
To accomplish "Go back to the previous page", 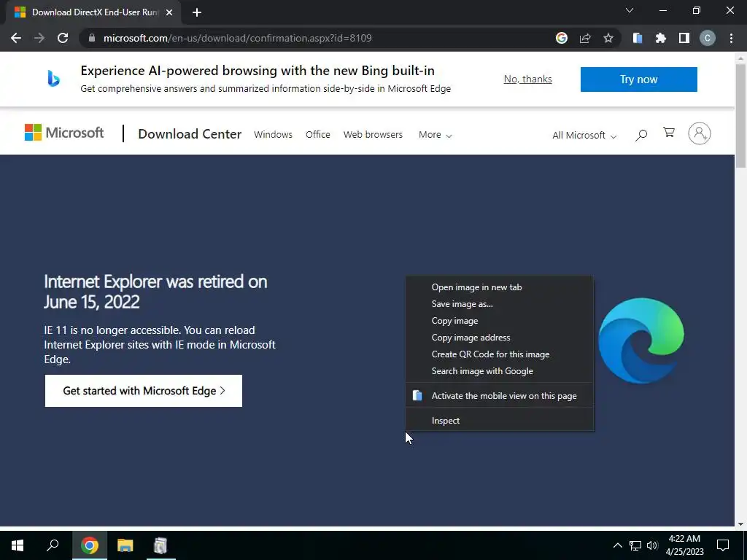I will [16, 38].
